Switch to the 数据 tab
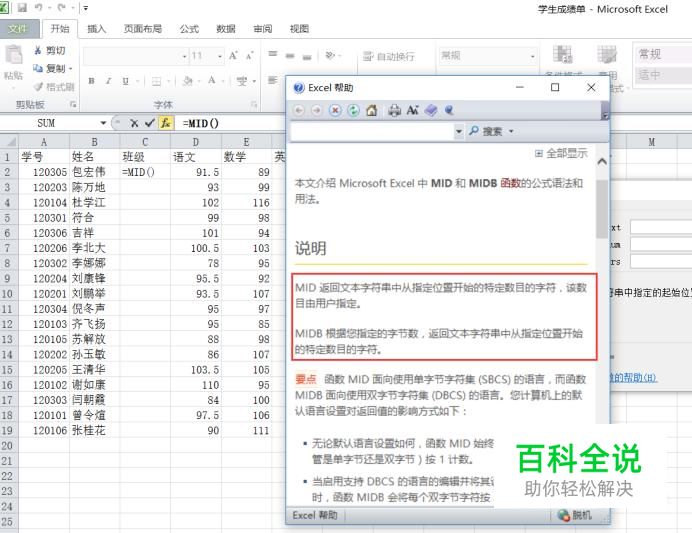 [226, 29]
